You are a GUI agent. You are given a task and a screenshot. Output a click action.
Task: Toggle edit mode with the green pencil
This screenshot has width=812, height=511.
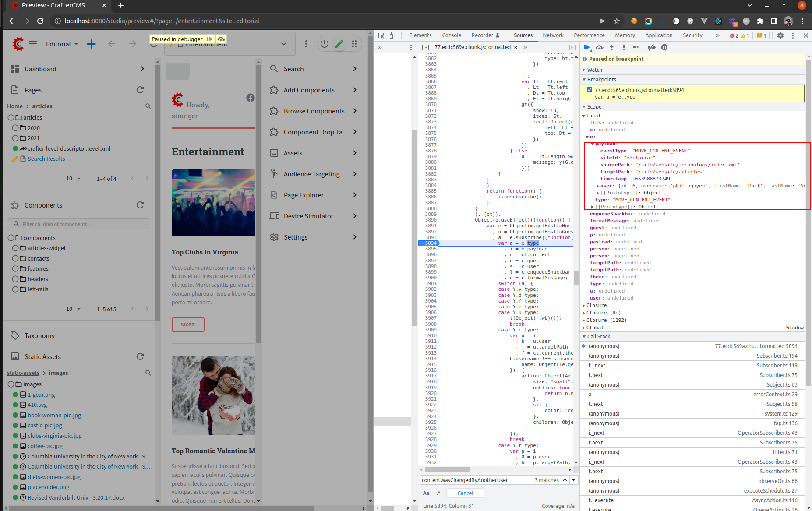click(x=339, y=44)
